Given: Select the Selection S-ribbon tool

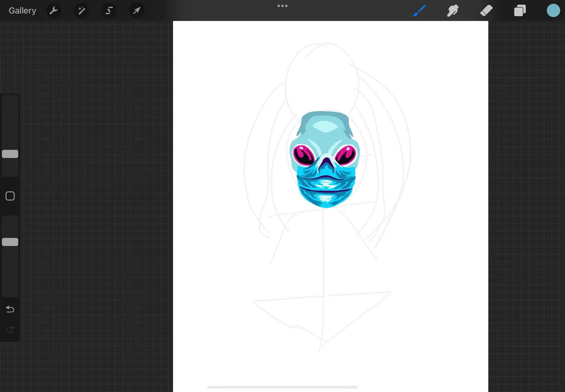Looking at the screenshot, I should click(x=109, y=11).
